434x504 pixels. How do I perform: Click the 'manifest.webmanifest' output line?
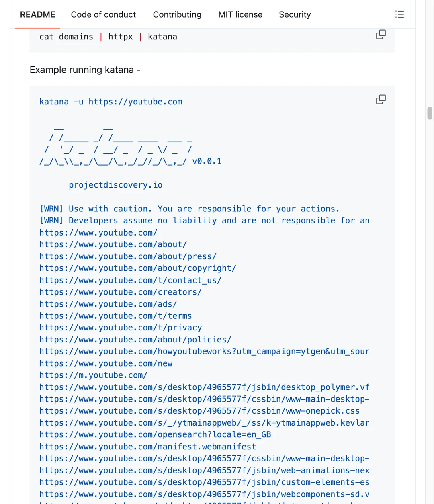148,447
